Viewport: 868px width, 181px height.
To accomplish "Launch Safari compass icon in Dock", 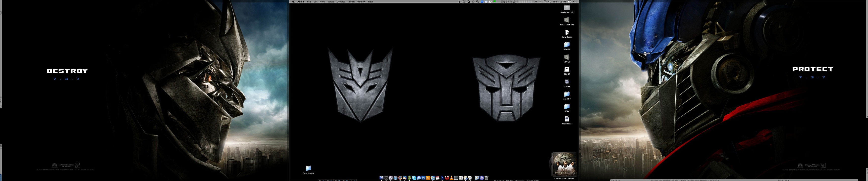I will click(x=396, y=178).
